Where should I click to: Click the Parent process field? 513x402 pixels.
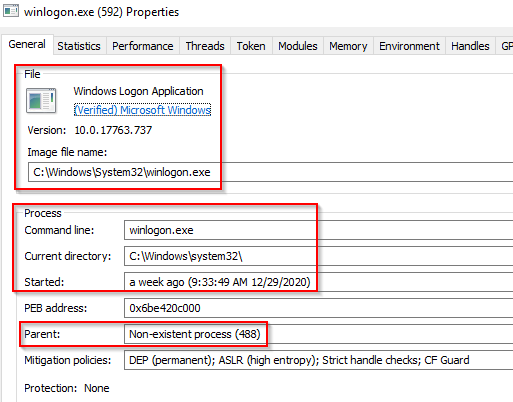click(x=318, y=334)
